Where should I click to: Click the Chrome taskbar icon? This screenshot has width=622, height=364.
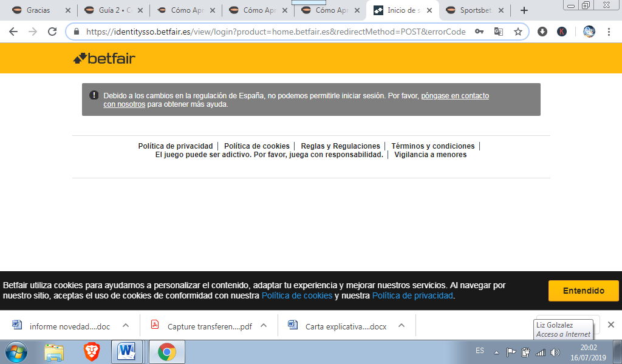tap(167, 352)
